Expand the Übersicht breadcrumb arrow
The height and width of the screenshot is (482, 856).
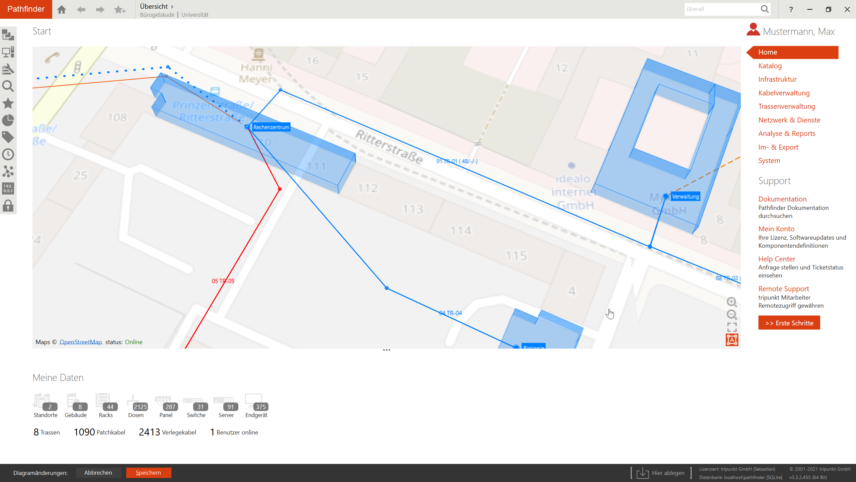172,7
